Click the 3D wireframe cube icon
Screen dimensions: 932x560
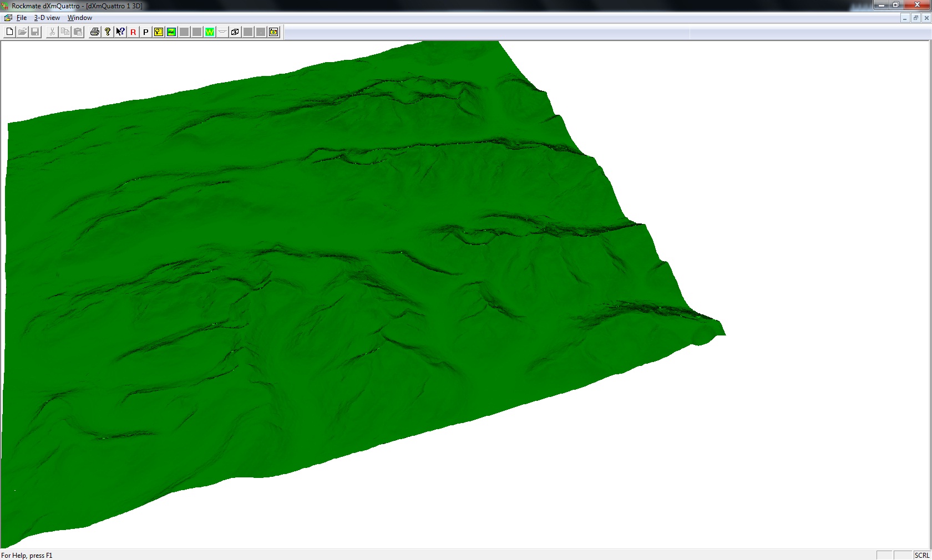[235, 32]
